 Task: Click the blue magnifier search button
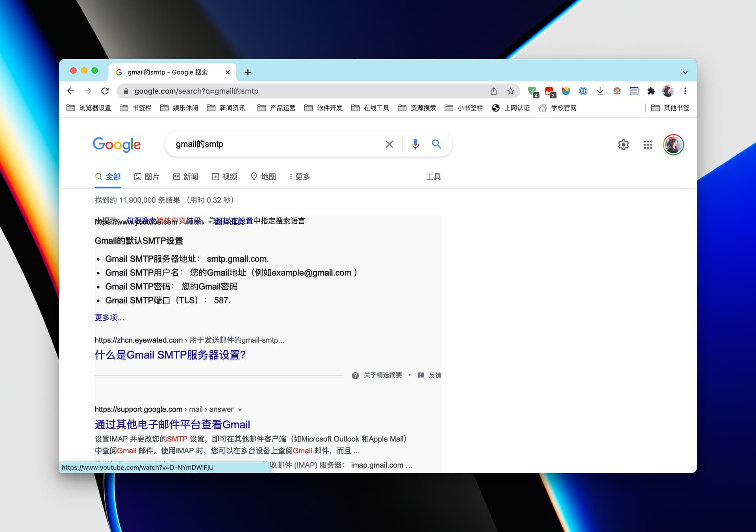pyautogui.click(x=436, y=144)
